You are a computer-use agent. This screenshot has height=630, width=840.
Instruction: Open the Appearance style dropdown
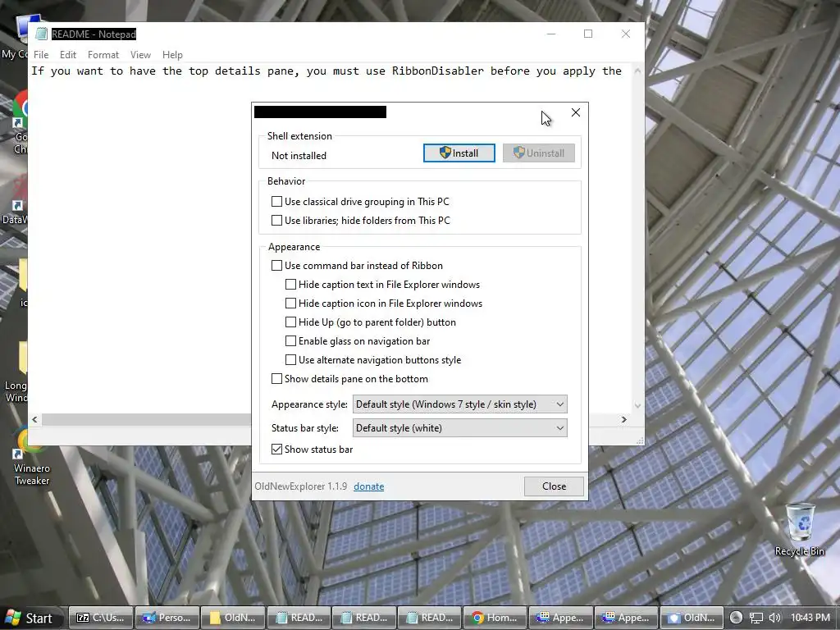point(459,404)
